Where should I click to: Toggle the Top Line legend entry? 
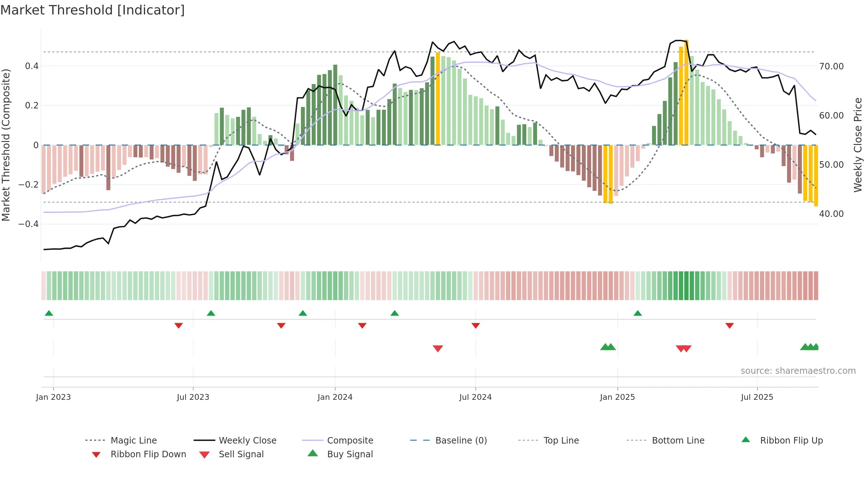pyautogui.click(x=549, y=440)
